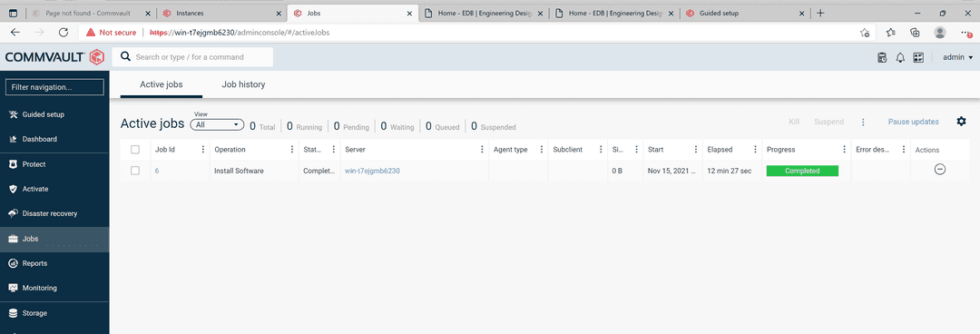Open Server column menu
Image resolution: width=980 pixels, height=334 pixels.
pos(482,150)
